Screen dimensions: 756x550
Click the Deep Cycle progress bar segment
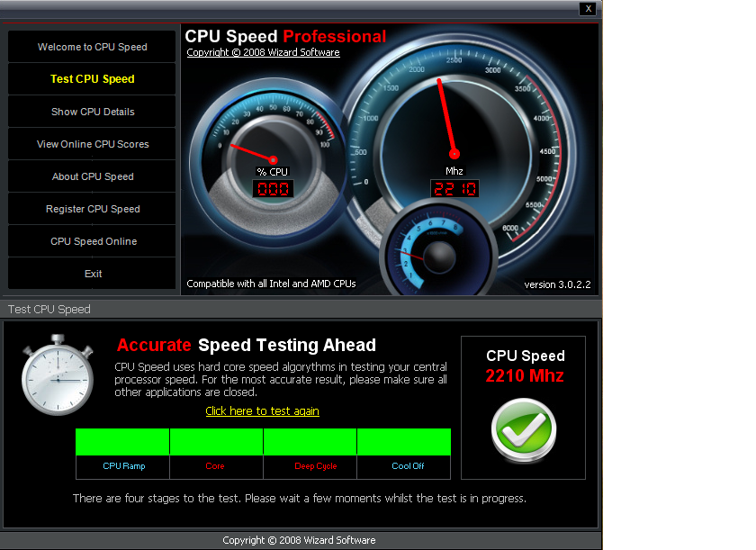coord(310,442)
